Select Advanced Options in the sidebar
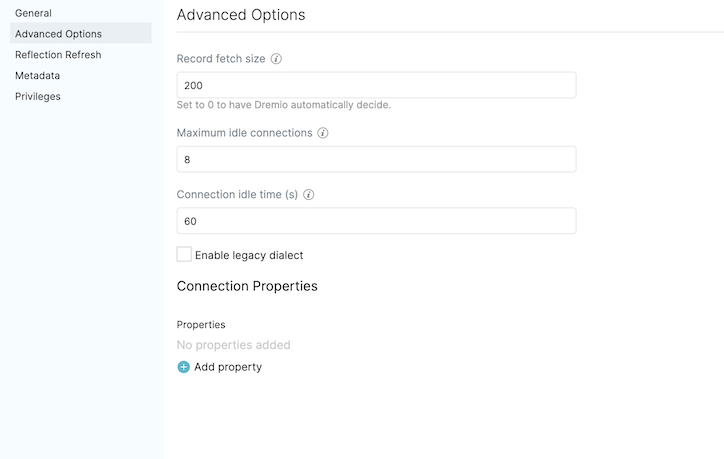 (x=58, y=34)
